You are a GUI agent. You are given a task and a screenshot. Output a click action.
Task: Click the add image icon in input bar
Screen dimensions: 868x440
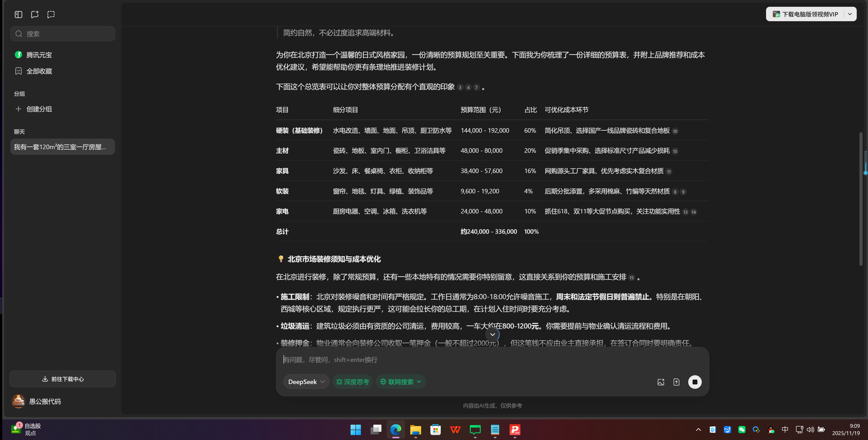pyautogui.click(x=661, y=382)
